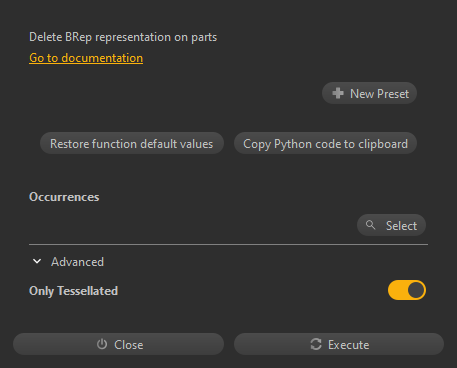Click the power icon on Close button
Image resolution: width=457 pixels, height=368 pixels.
pos(102,344)
